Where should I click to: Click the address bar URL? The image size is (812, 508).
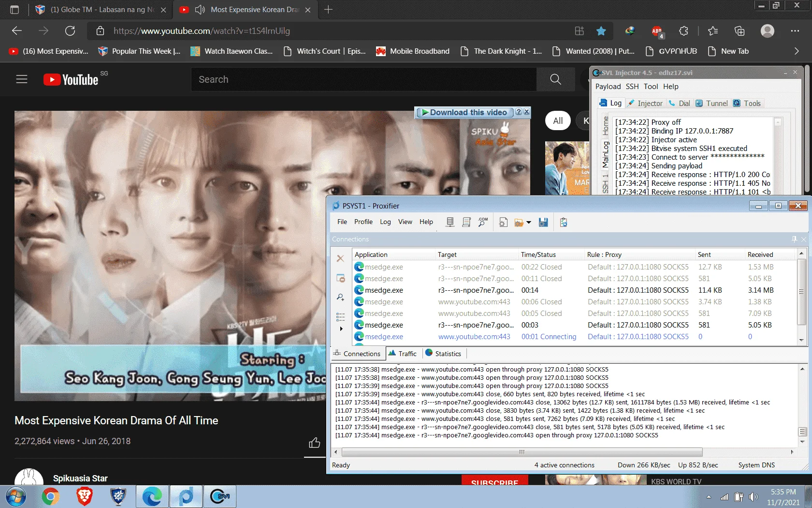click(x=202, y=31)
